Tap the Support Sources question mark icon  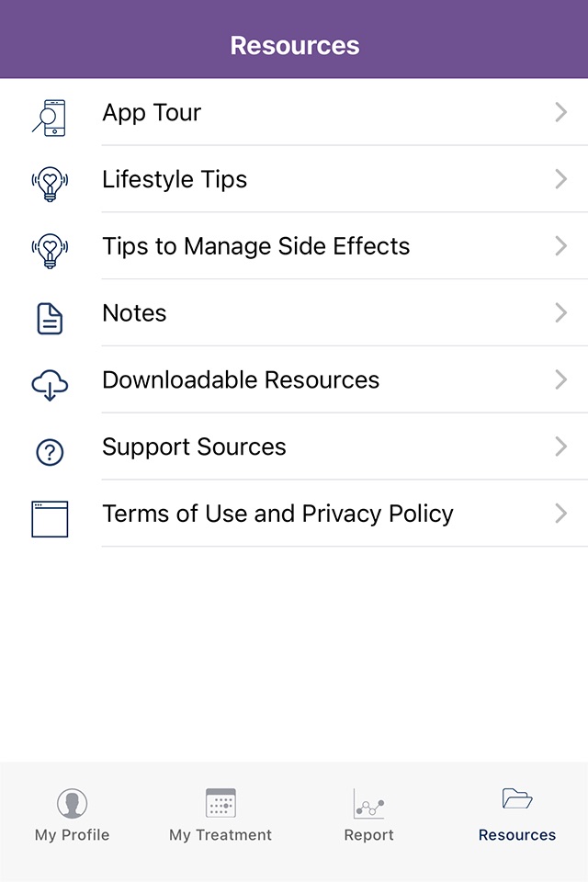point(50,452)
